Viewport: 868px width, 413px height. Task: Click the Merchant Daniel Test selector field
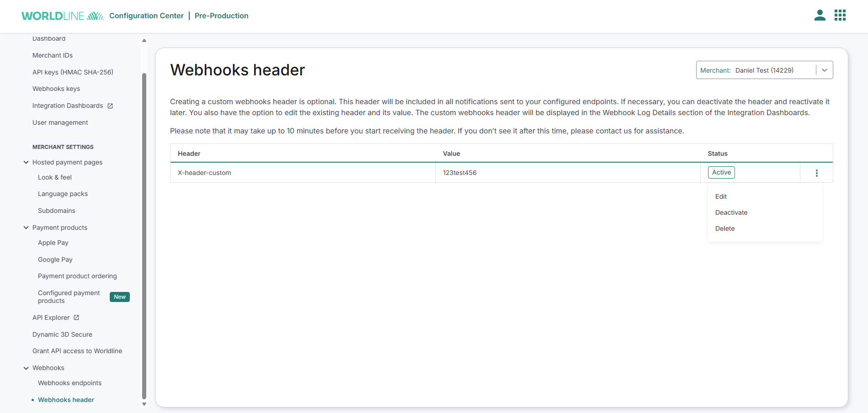pos(764,70)
